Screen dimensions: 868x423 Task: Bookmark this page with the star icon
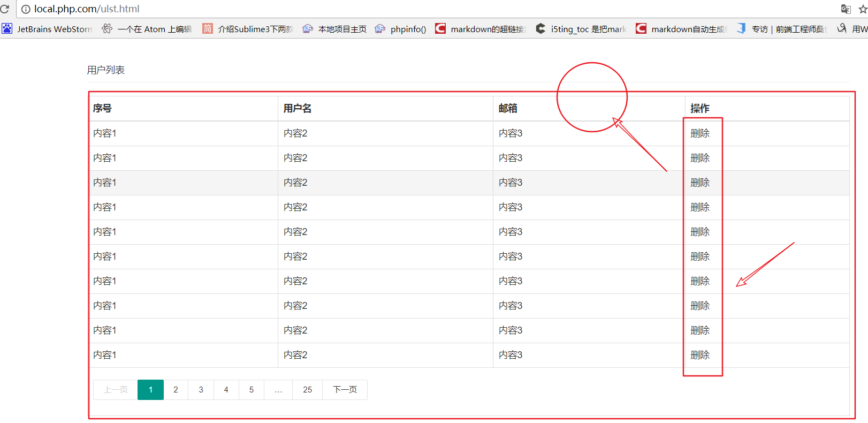pos(863,9)
